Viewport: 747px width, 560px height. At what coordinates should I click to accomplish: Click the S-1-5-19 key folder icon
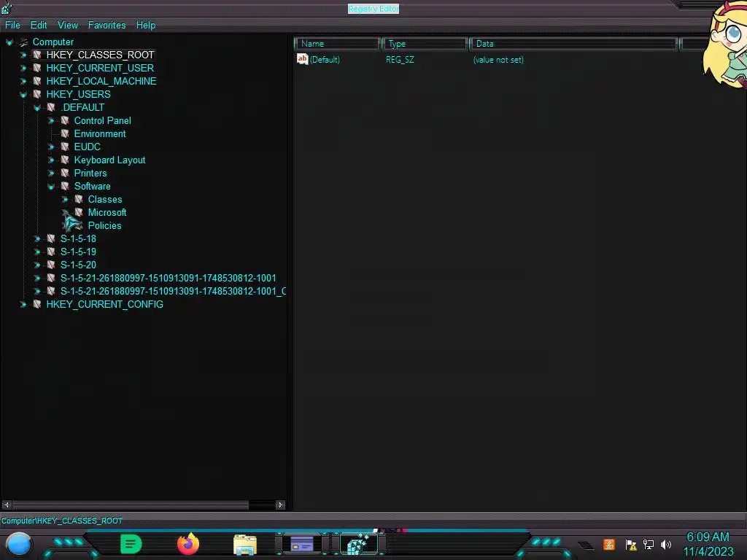(51, 252)
